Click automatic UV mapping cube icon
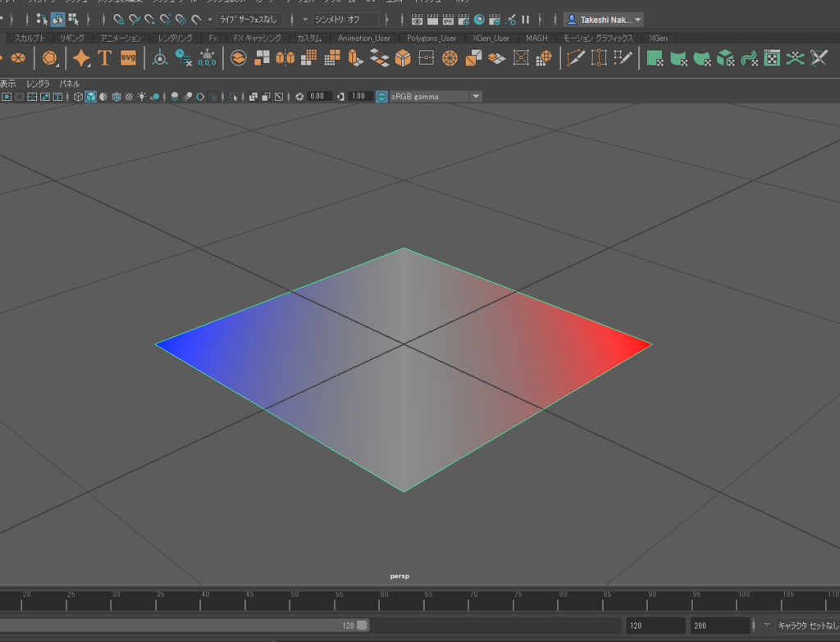840x642 pixels. (x=725, y=58)
